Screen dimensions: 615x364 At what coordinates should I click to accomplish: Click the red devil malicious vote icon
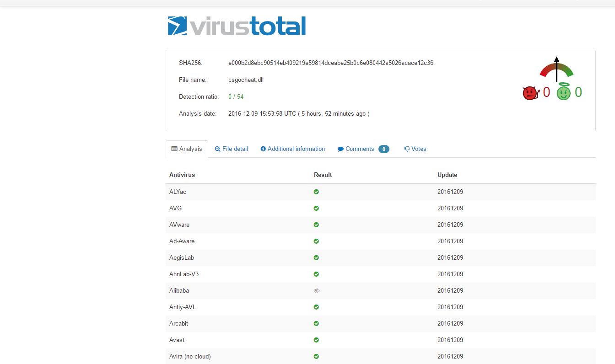pos(531,93)
